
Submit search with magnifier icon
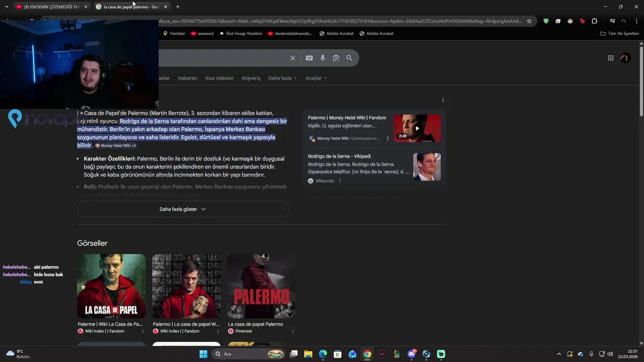pyautogui.click(x=349, y=58)
